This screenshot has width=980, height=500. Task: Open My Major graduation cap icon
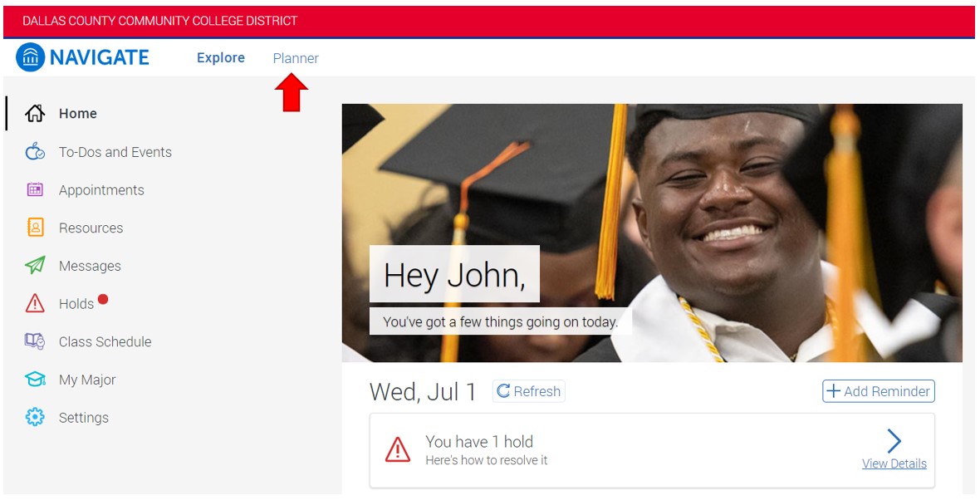(x=35, y=380)
